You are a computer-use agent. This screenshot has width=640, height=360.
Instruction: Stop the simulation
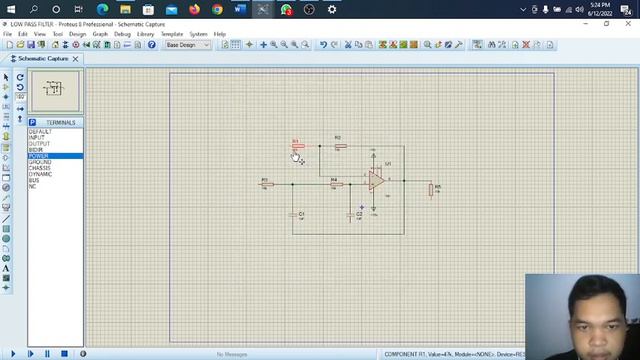[64, 354]
